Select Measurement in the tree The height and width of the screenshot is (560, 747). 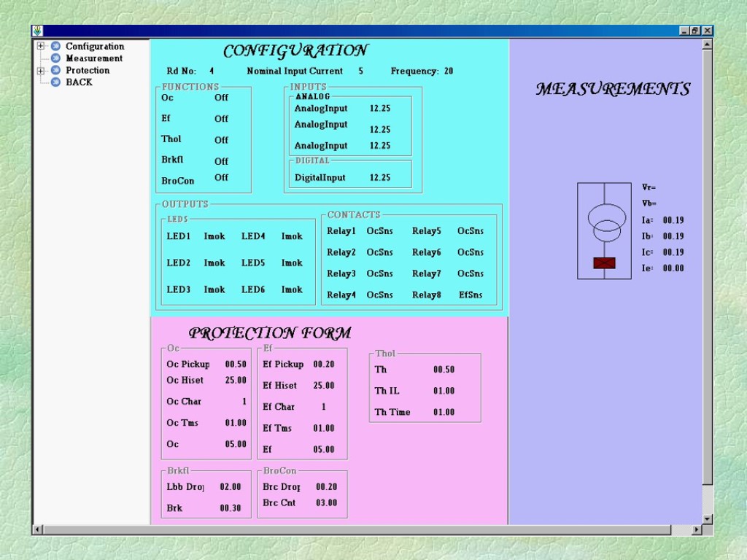pos(94,58)
